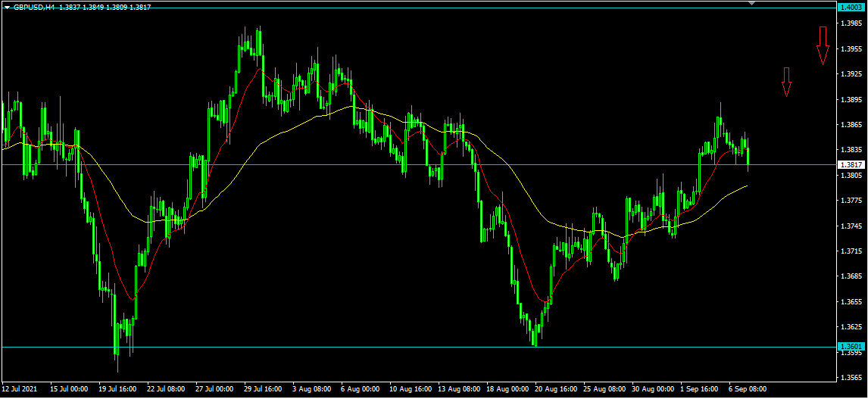Click the 1.3565 price axis label
The width and height of the screenshot is (868, 399).
(851, 377)
